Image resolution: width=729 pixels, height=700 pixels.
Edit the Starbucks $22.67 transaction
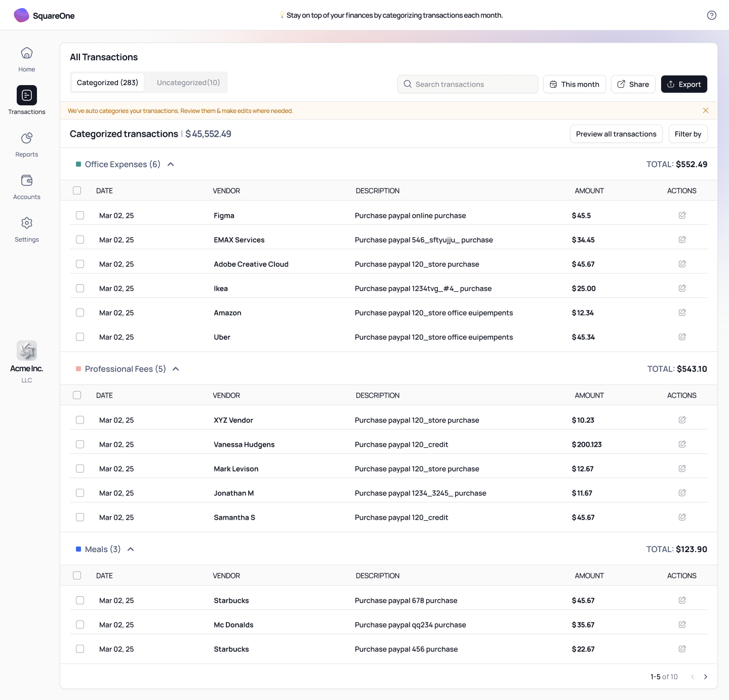682,649
